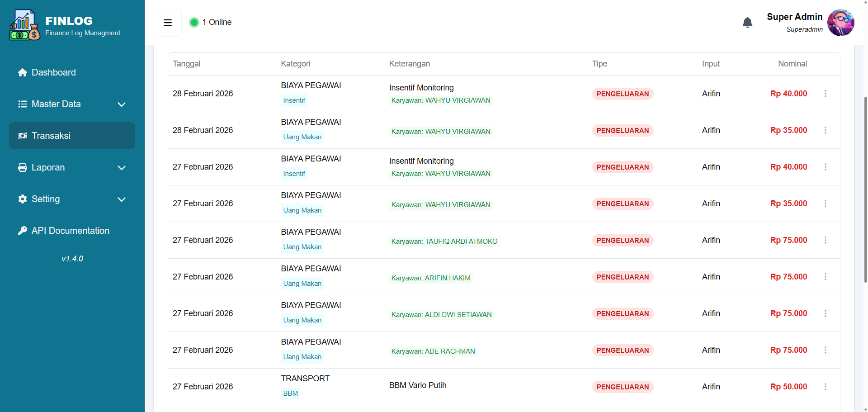Image resolution: width=868 pixels, height=412 pixels.
Task: Open three-dot menu for TAUFIQ ARDI ATMOKO row
Action: tap(825, 240)
